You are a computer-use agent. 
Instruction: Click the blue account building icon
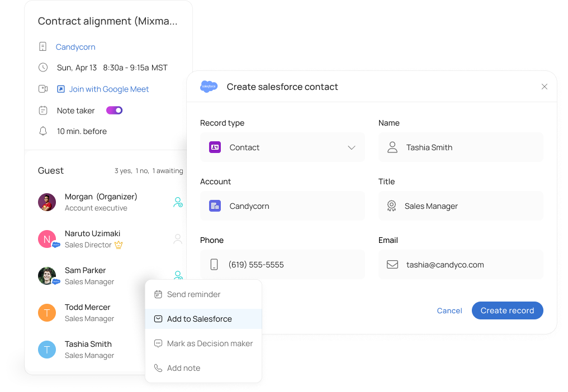pyautogui.click(x=215, y=206)
